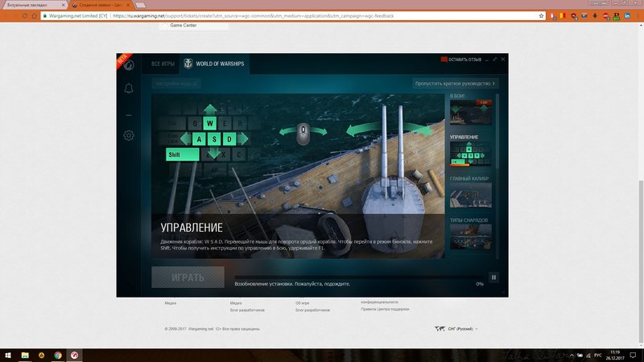The height and width of the screenshot is (362, 644).
Task: Pause the installation with the pause button
Action: (x=493, y=278)
